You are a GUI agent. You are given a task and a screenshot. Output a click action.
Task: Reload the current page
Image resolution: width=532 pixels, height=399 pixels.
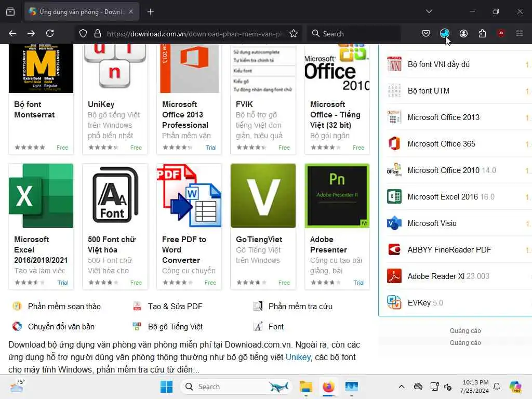point(50,33)
